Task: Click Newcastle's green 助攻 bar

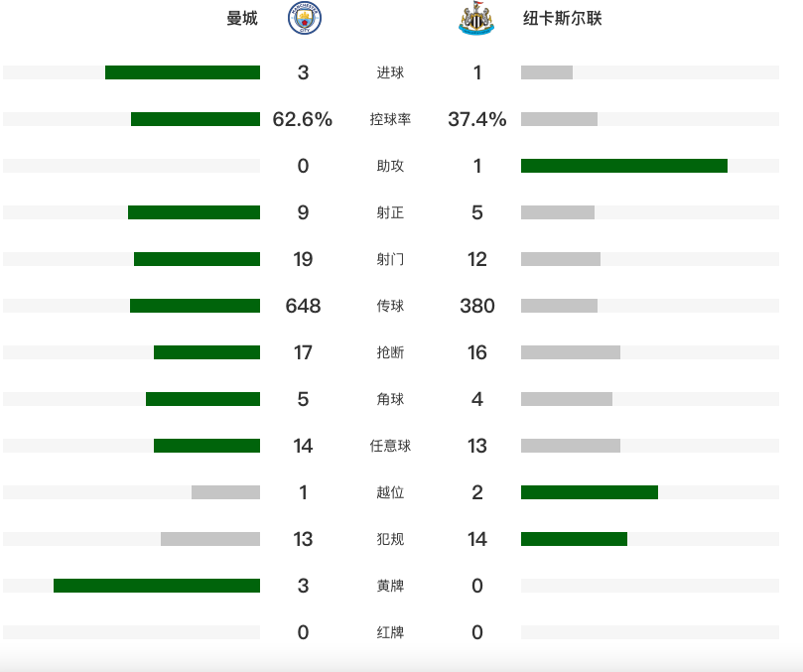Action: coord(623,166)
